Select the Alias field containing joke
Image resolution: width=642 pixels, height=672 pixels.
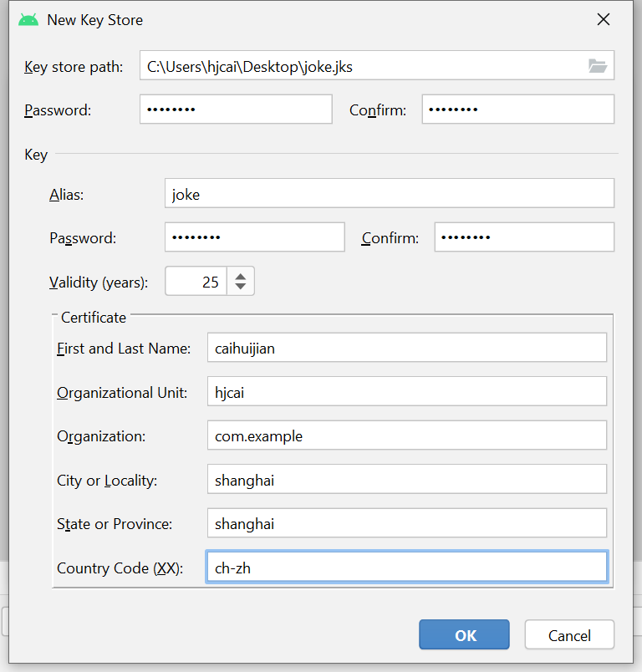point(388,194)
